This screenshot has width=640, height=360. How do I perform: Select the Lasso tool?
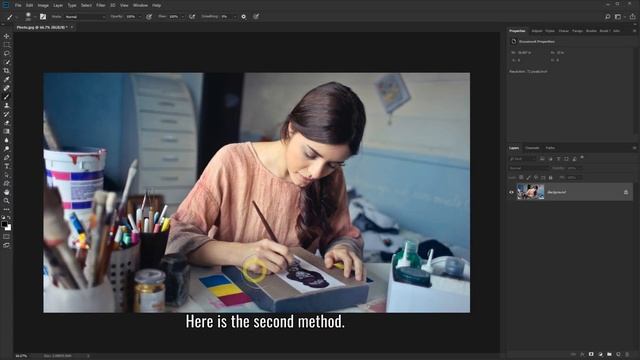click(7, 53)
